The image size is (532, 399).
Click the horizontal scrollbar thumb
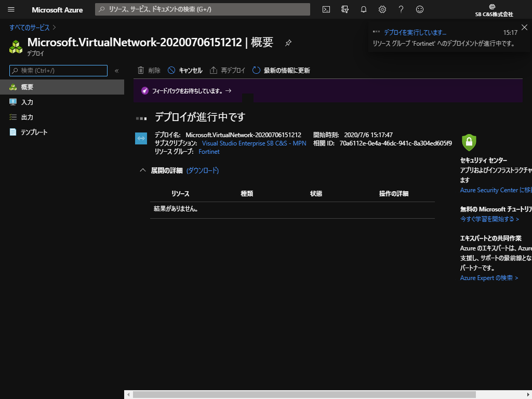point(304,395)
